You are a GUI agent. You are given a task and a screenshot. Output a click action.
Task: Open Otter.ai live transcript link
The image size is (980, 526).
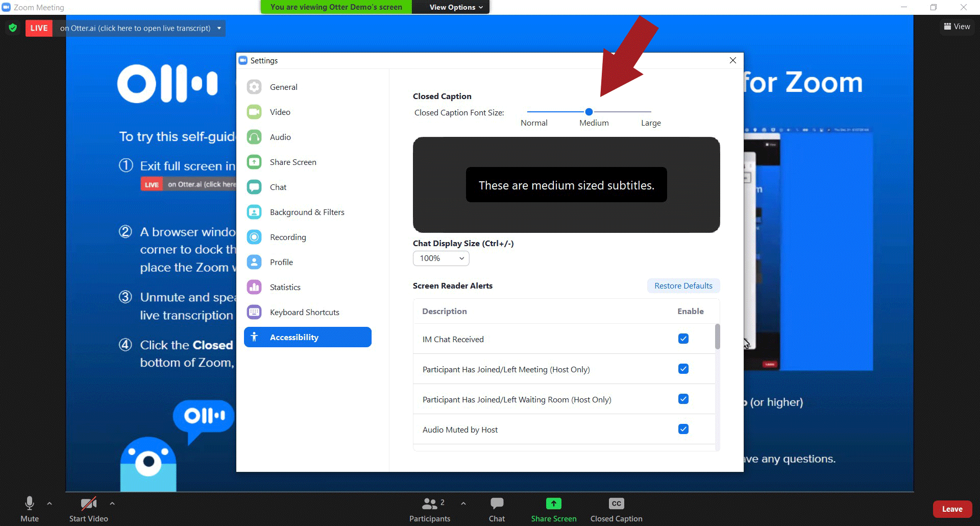point(135,28)
